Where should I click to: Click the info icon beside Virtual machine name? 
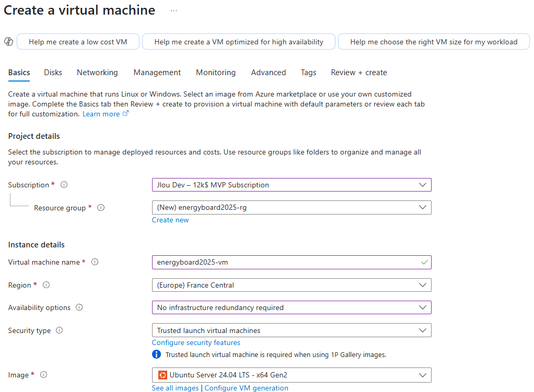click(x=95, y=262)
